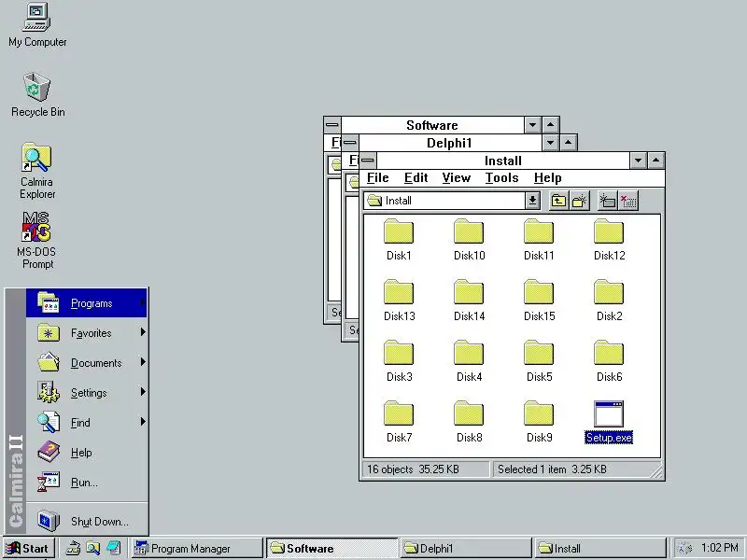This screenshot has width=747, height=560.
Task: Expand the Settings submenu in Start menu
Action: [86, 393]
